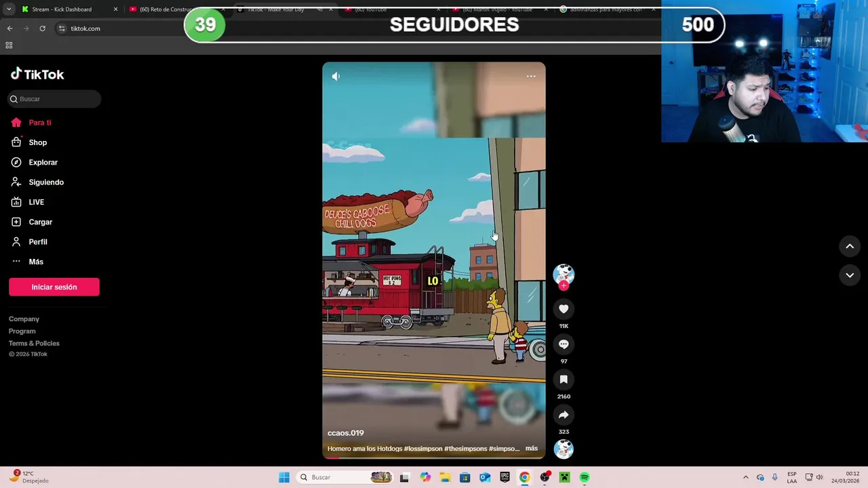Focus the TikTok Buscar search field
Image resolution: width=868 pixels, height=488 pixels.
55,99
